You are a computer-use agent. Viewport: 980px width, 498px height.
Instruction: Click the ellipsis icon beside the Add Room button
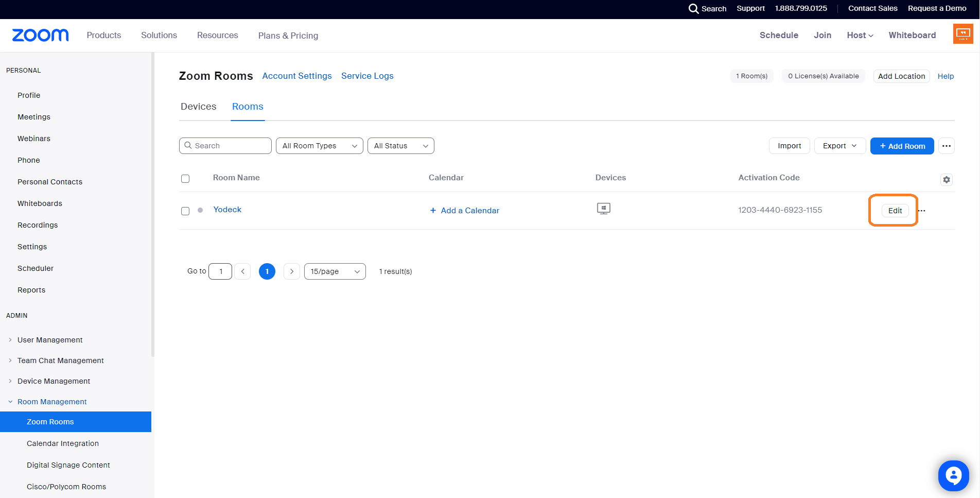tap(946, 146)
